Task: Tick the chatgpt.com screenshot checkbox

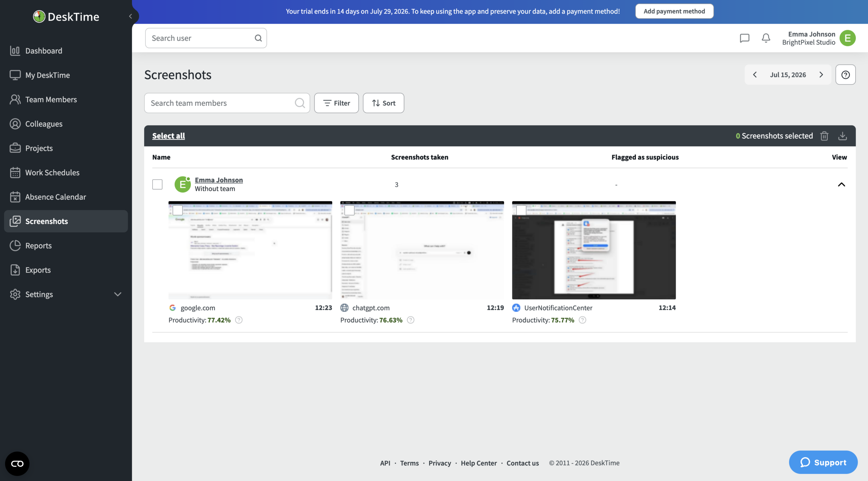Action: pyautogui.click(x=350, y=210)
